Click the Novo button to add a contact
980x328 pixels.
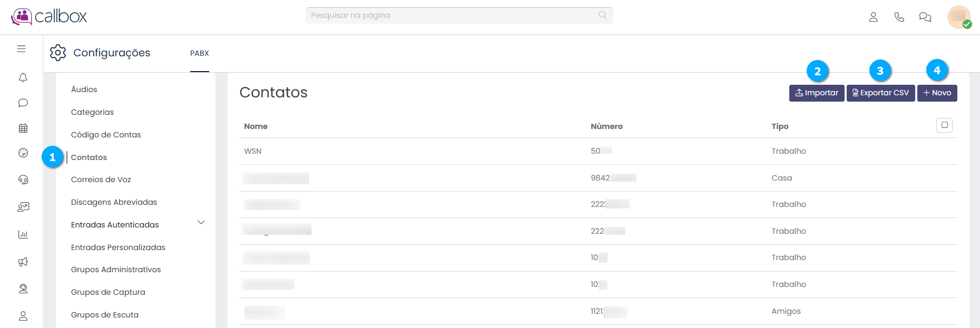[x=937, y=93]
